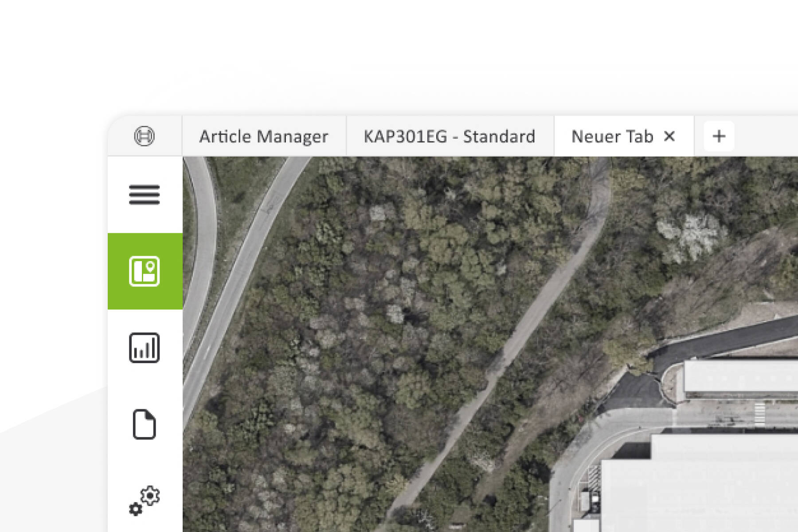Click the Bosch logo icon
The height and width of the screenshot is (532, 798).
click(145, 136)
